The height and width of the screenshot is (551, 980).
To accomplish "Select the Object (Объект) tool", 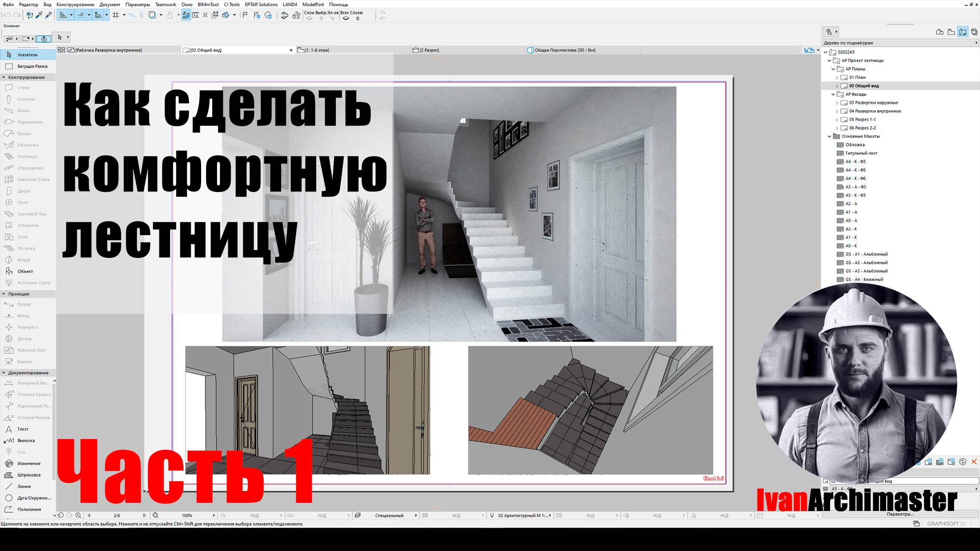I will [25, 272].
